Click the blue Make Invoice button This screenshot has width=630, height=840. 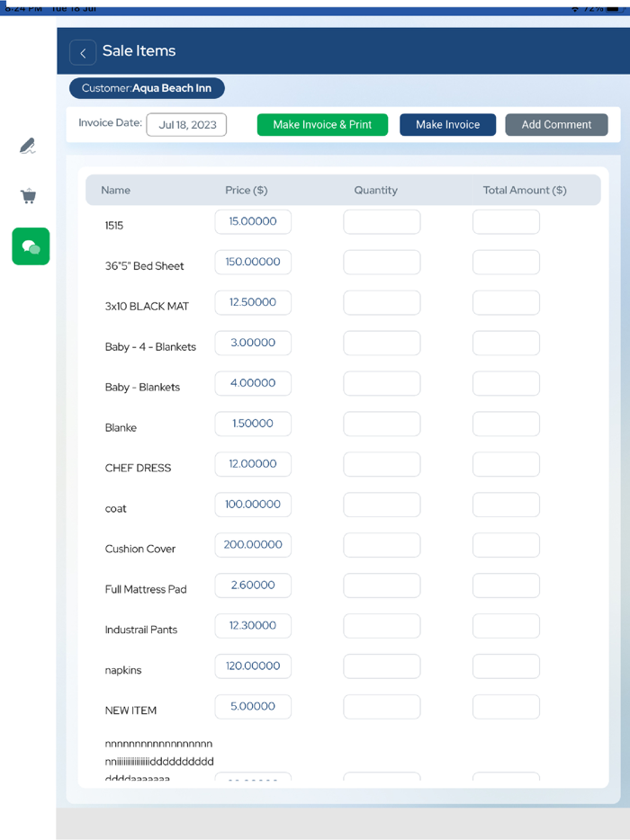447,125
